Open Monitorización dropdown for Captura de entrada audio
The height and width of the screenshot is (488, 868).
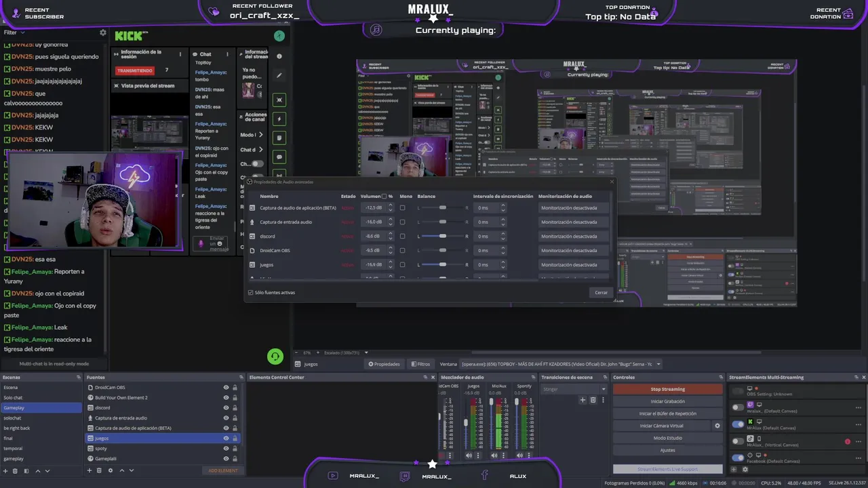(x=574, y=222)
